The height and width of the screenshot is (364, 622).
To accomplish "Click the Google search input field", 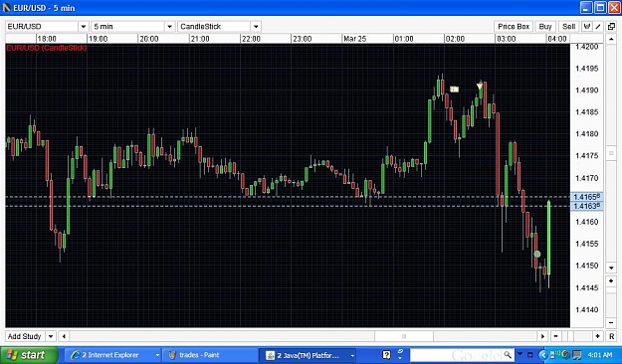I will point(456,355).
